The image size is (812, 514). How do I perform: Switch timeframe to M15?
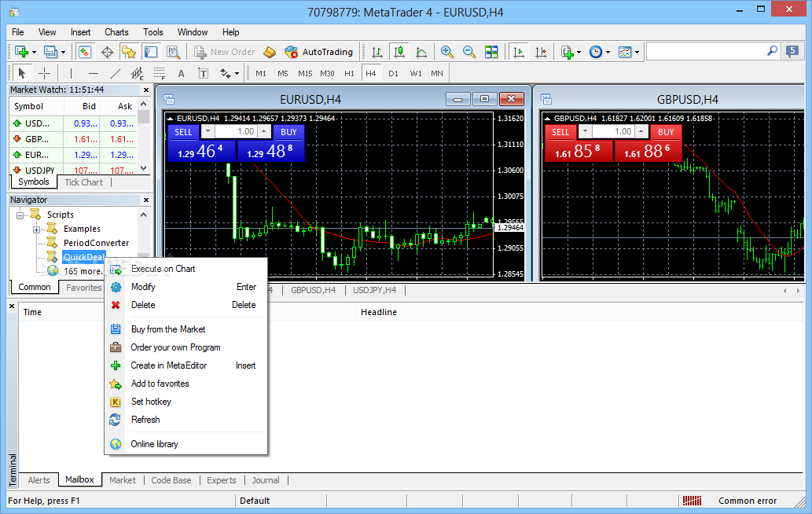pos(305,74)
